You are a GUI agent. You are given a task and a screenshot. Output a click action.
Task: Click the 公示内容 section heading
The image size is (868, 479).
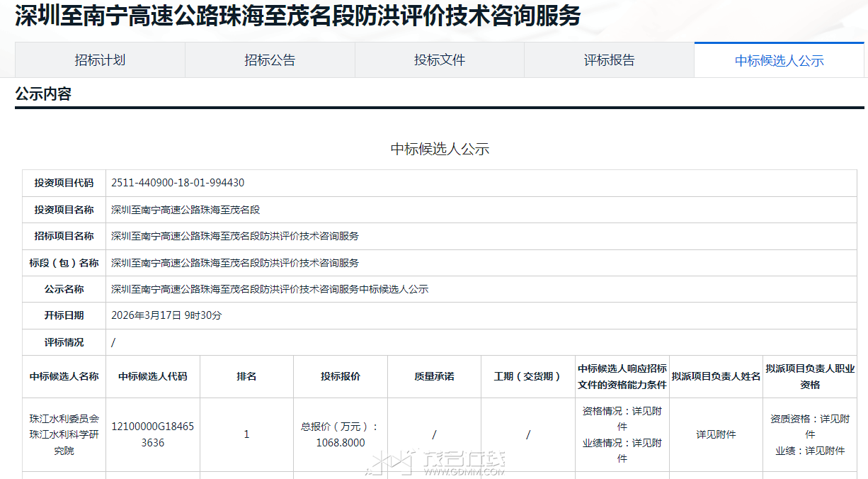(43, 94)
